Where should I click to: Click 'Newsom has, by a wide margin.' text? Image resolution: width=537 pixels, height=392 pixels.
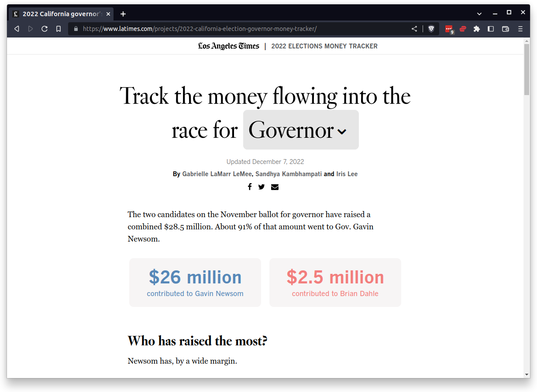pyautogui.click(x=182, y=361)
